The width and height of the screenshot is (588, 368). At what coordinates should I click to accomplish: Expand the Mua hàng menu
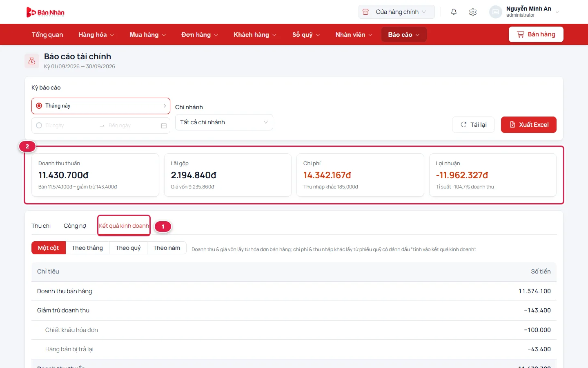coord(148,35)
